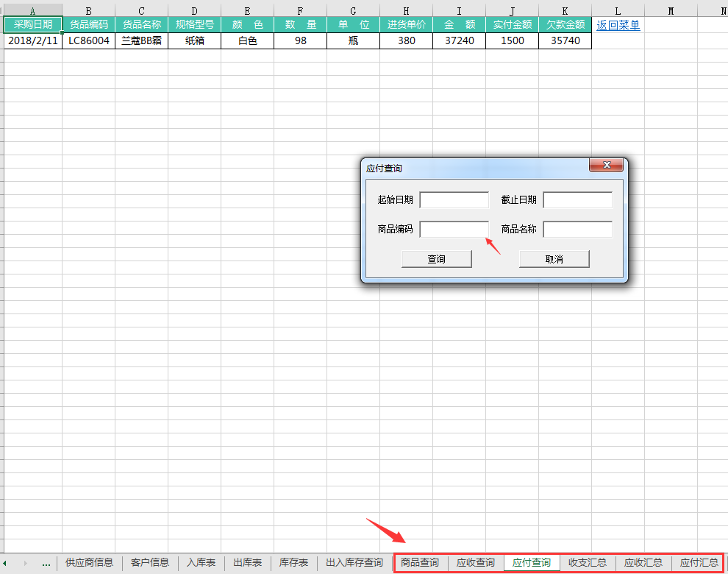Select the 规格型号 header cell
Viewport: 728px width, 574px height.
point(194,24)
